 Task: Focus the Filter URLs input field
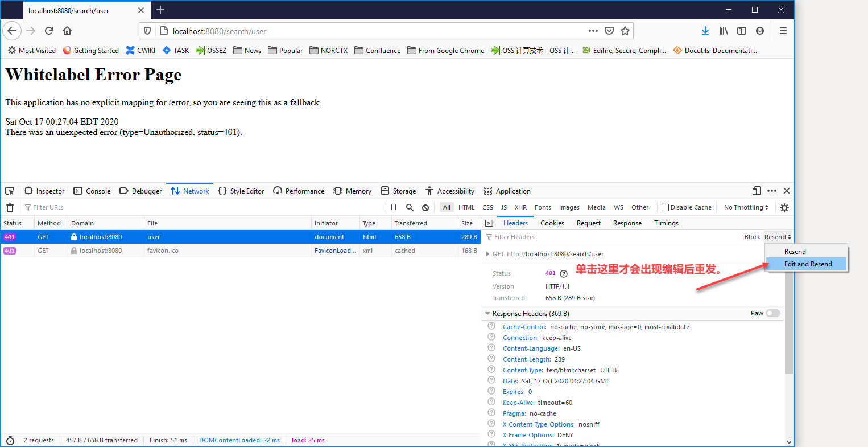tap(202, 207)
